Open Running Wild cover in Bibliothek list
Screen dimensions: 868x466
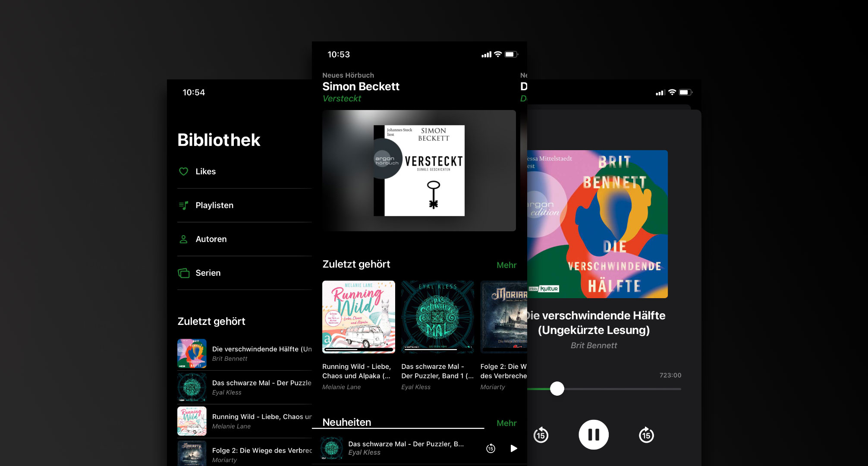[x=192, y=421]
